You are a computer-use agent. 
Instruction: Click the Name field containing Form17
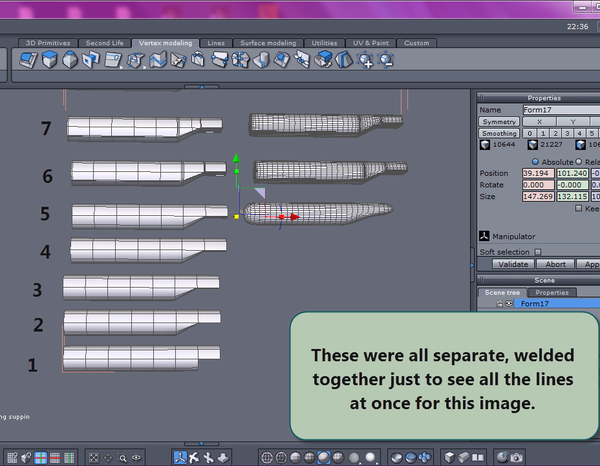(560, 109)
